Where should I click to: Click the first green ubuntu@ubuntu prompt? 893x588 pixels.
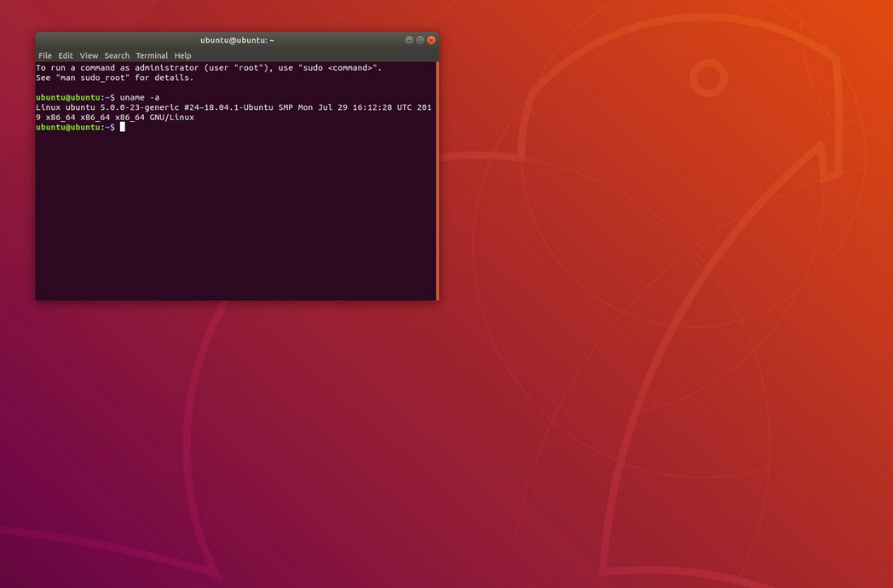[68, 97]
